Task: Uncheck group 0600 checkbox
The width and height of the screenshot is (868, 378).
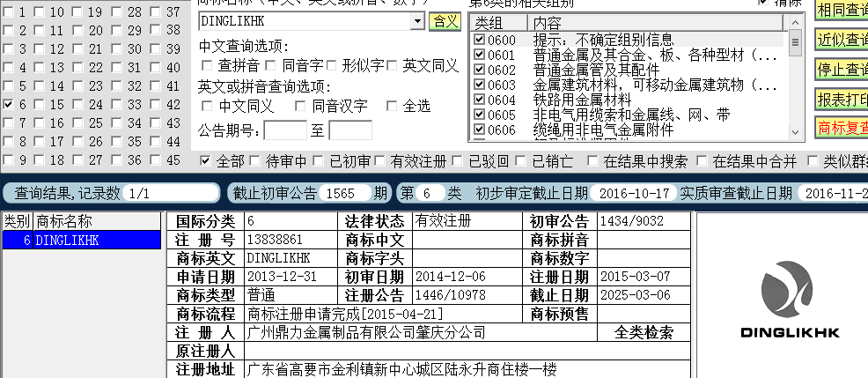Action: coord(480,40)
